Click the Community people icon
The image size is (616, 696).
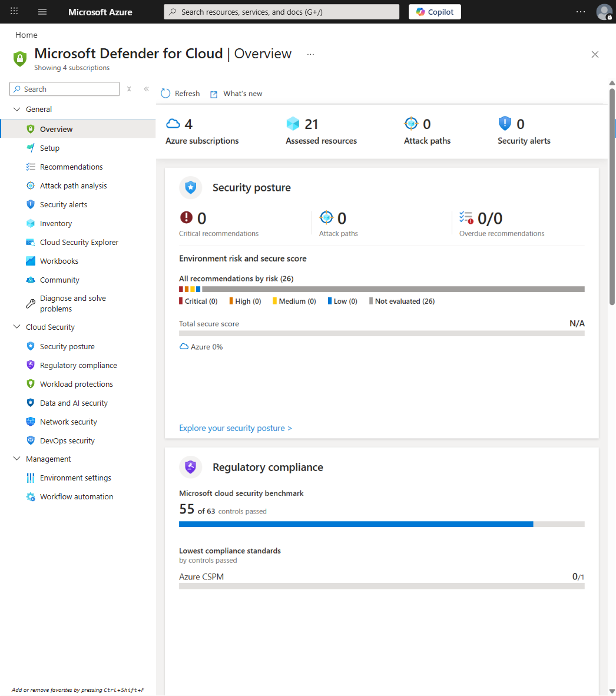(x=30, y=280)
